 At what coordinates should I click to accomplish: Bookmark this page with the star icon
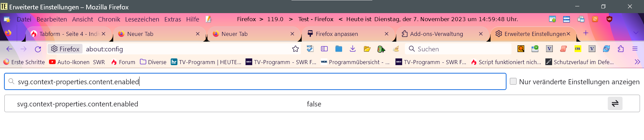(x=295, y=49)
